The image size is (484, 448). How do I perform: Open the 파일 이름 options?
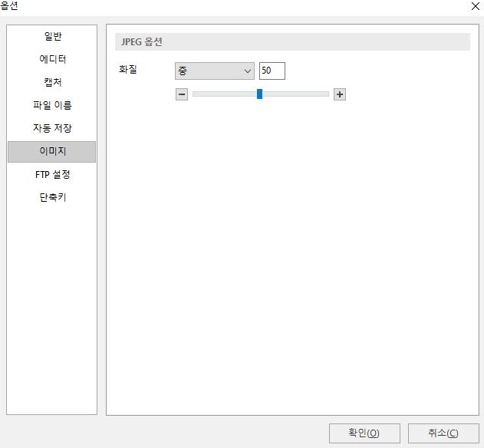(52, 105)
